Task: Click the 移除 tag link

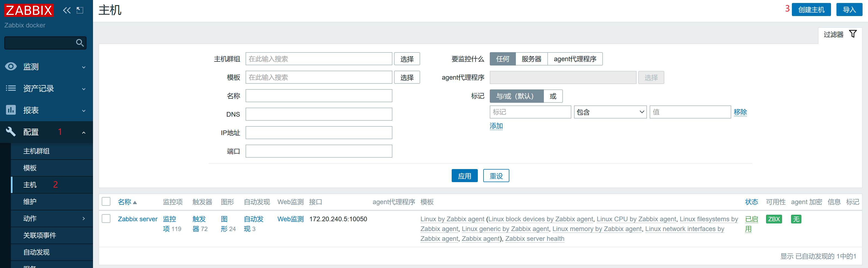Action: (x=740, y=112)
